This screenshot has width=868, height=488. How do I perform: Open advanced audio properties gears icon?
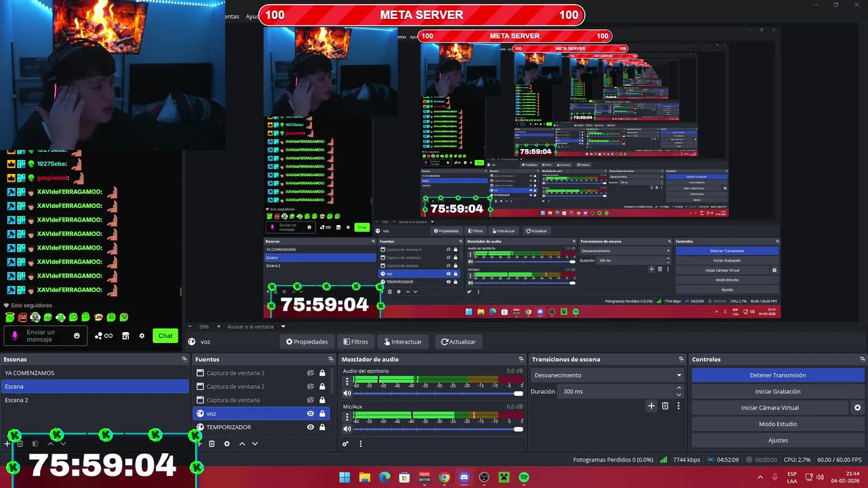click(346, 444)
